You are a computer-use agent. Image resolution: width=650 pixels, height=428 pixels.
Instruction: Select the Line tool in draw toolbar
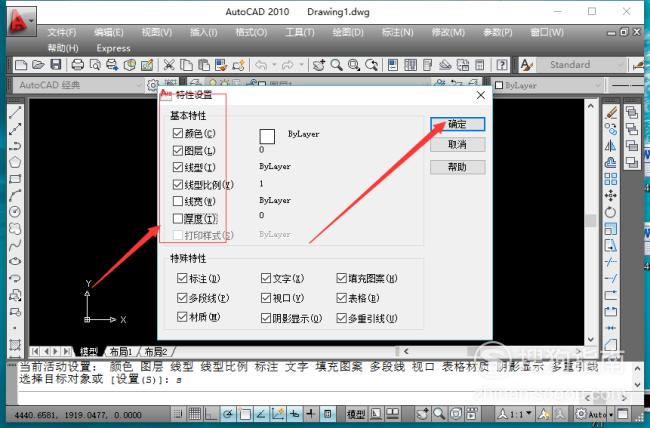pyautogui.click(x=15, y=112)
